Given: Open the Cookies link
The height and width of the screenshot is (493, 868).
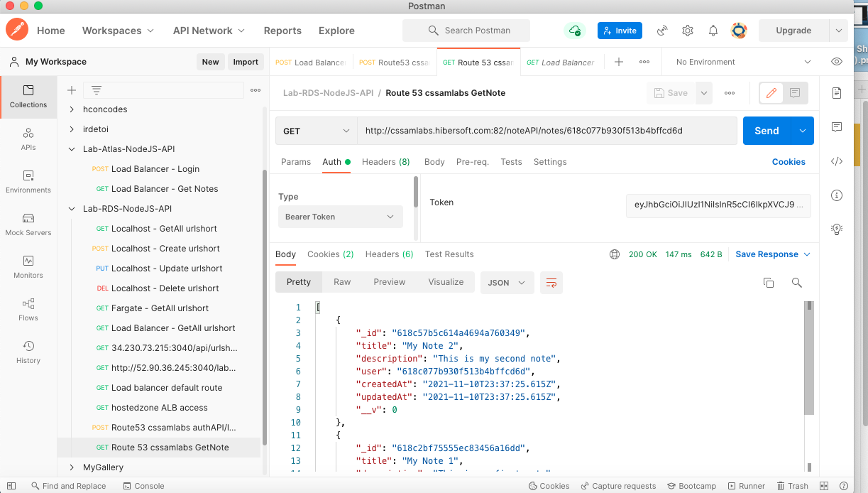Looking at the screenshot, I should click(x=789, y=162).
